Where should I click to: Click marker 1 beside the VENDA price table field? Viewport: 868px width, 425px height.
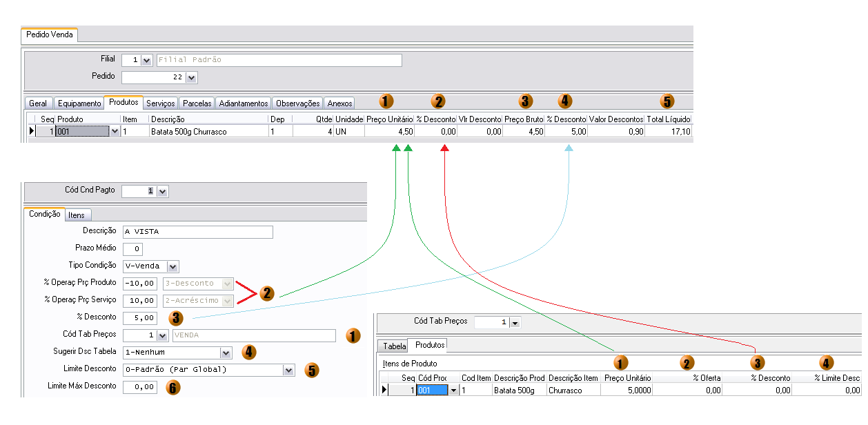click(x=353, y=336)
